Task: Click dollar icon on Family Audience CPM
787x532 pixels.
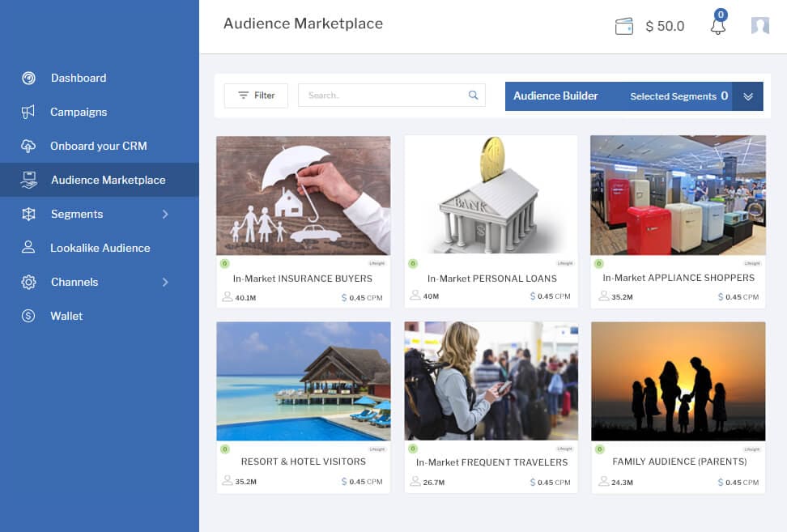Action: [x=721, y=483]
